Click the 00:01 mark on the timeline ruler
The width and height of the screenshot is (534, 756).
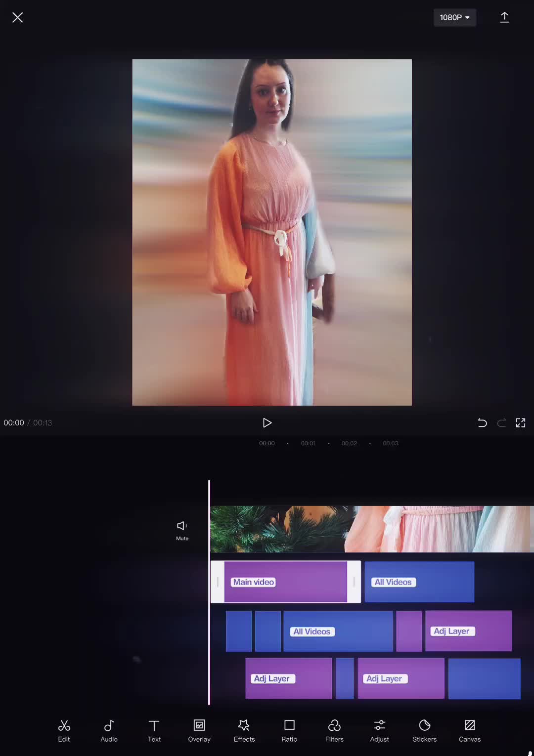308,443
